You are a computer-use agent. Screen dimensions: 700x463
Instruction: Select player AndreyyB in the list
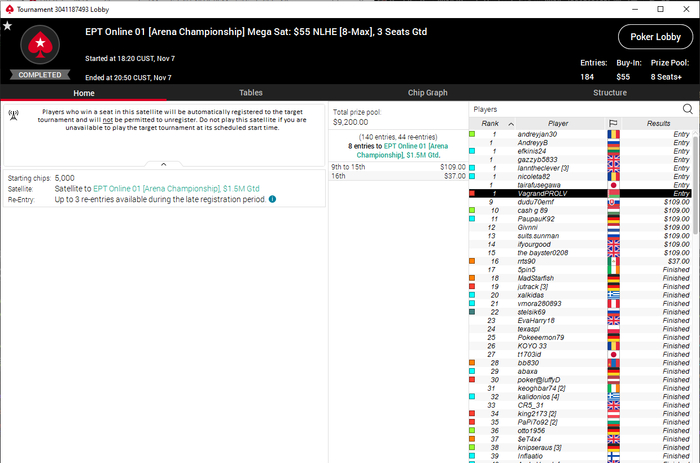tap(580, 142)
